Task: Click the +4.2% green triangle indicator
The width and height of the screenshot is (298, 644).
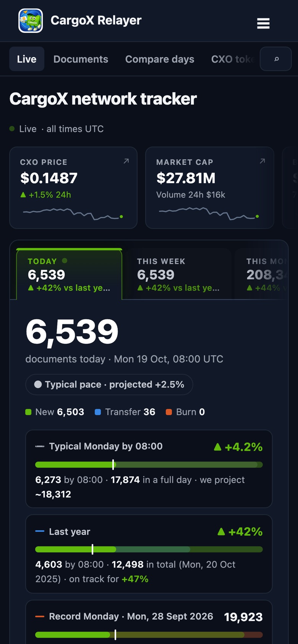Action: pos(217,447)
